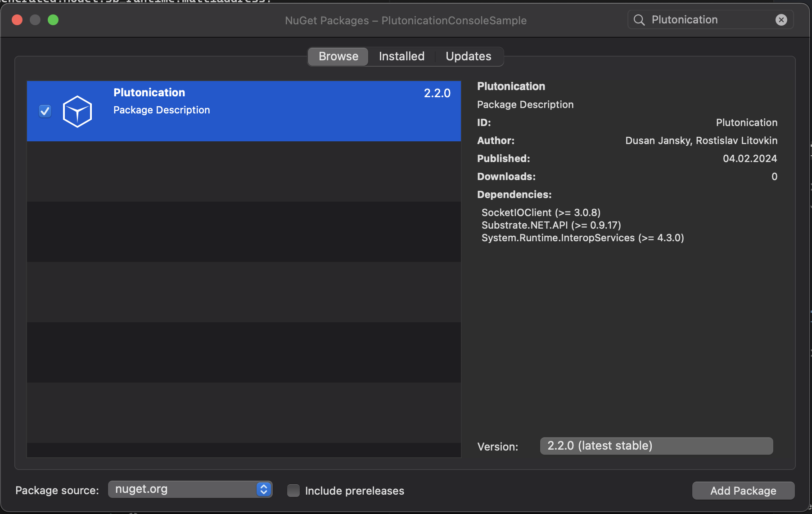The image size is (812, 514).
Task: Open the Updates tab
Action: 468,56
